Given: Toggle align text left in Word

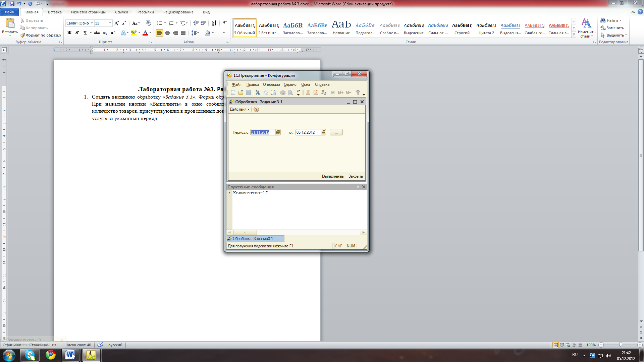Looking at the screenshot, I should [159, 33].
